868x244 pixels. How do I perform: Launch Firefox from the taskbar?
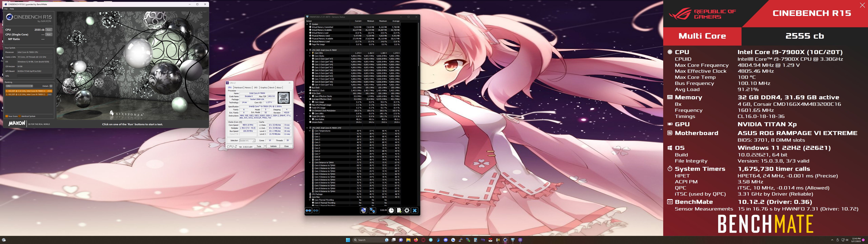click(x=416, y=240)
